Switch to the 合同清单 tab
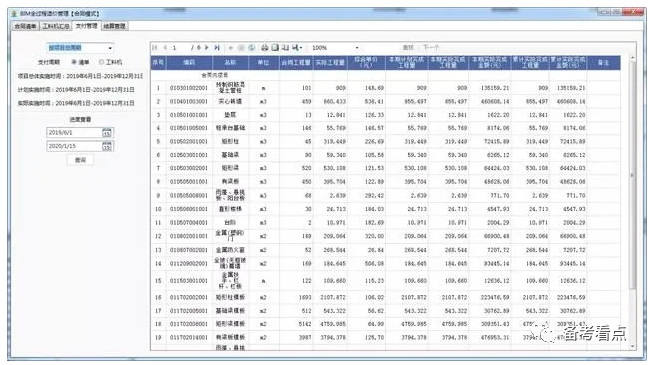This screenshot has width=650, height=365. coord(25,27)
